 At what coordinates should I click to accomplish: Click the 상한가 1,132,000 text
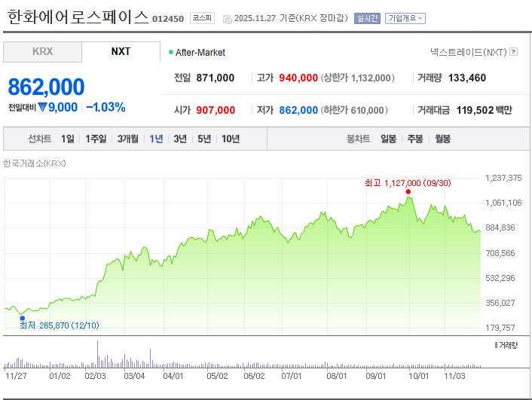click(x=358, y=78)
